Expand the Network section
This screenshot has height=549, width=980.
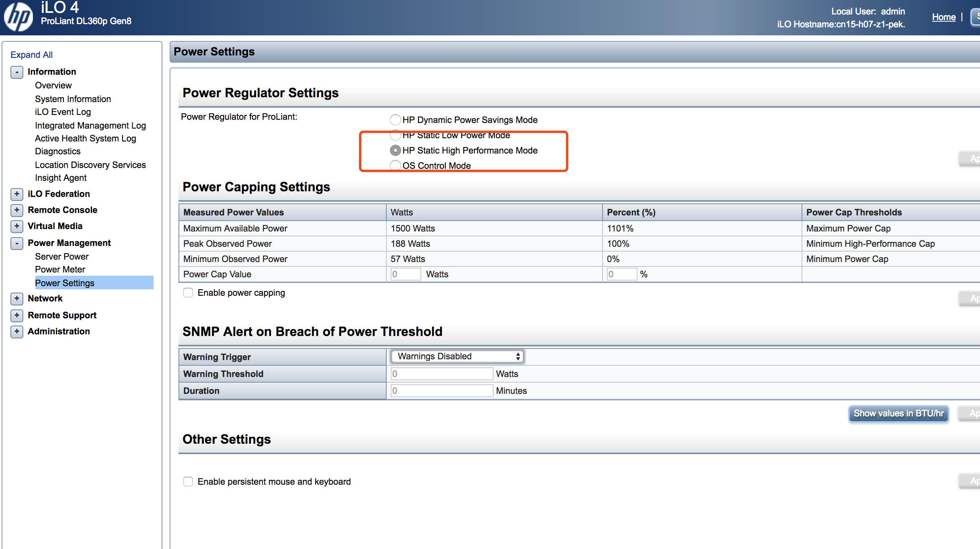(x=16, y=299)
